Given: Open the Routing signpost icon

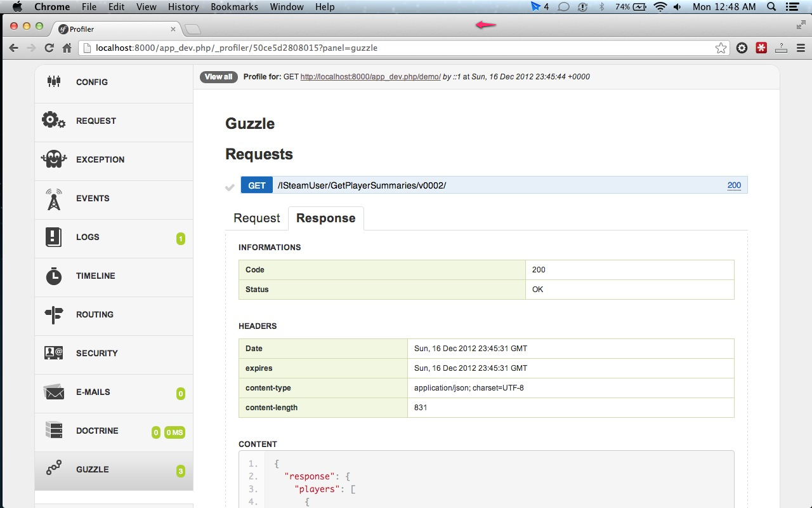Looking at the screenshot, I should pos(54,314).
